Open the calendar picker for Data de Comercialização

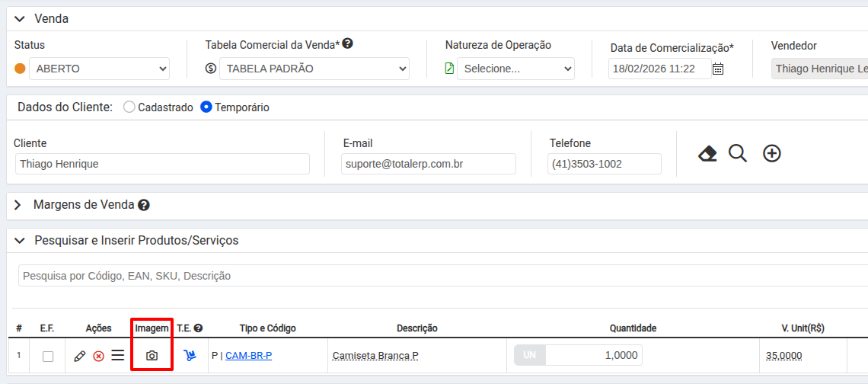718,69
